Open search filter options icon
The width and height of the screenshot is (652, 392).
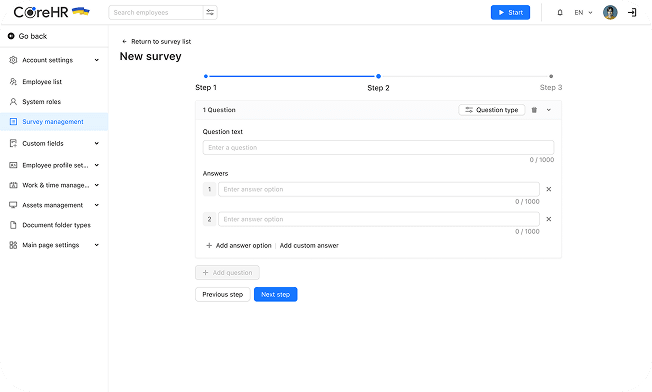click(210, 12)
